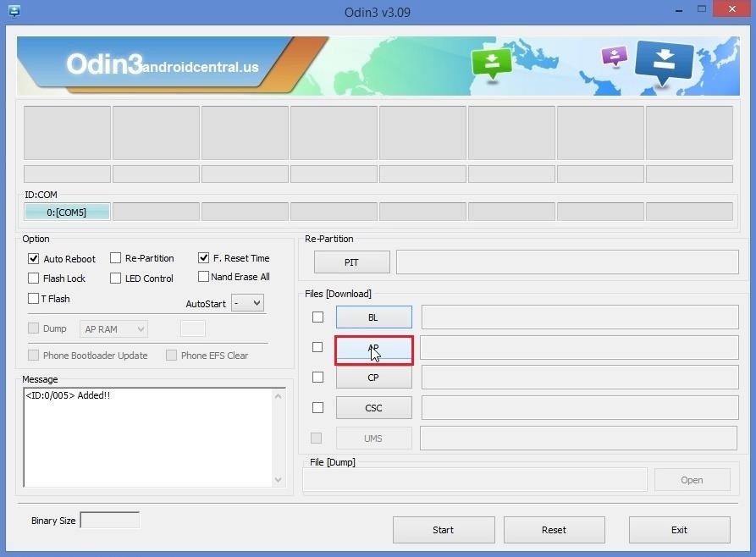Click the Open button in File Dump
Viewport: 756px width, 557px height.
coord(692,480)
